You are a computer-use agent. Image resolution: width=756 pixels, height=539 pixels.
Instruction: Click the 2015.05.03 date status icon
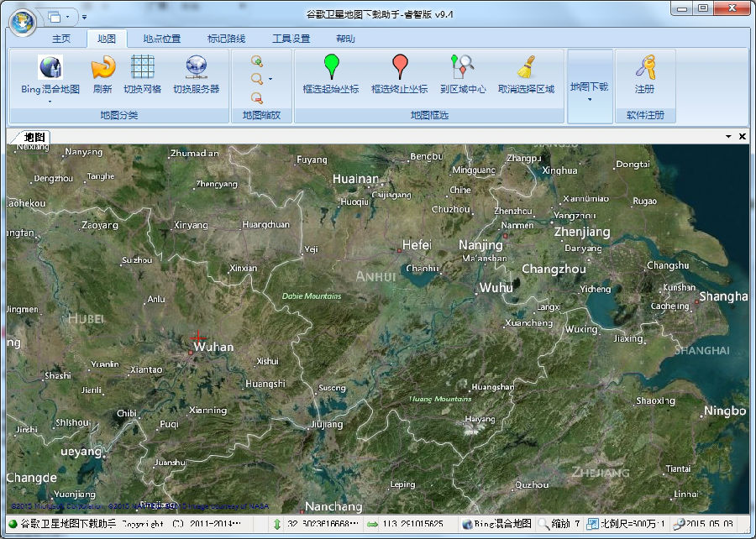[x=680, y=524]
